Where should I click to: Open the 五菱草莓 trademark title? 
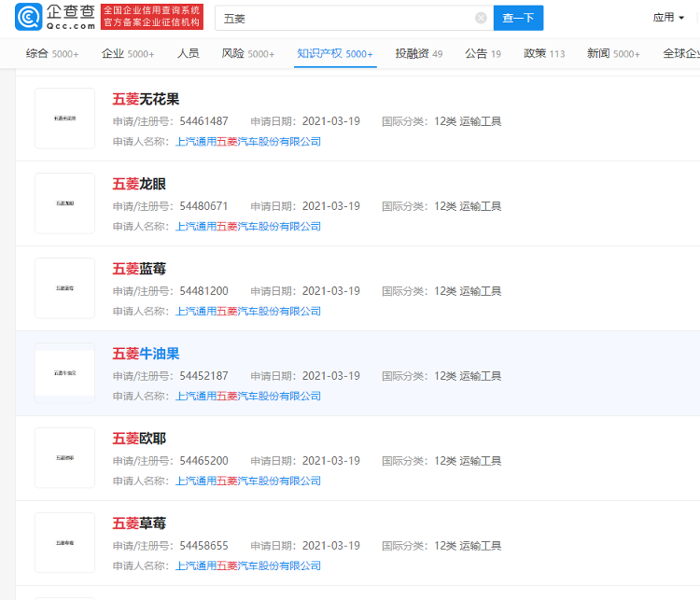[x=139, y=523]
